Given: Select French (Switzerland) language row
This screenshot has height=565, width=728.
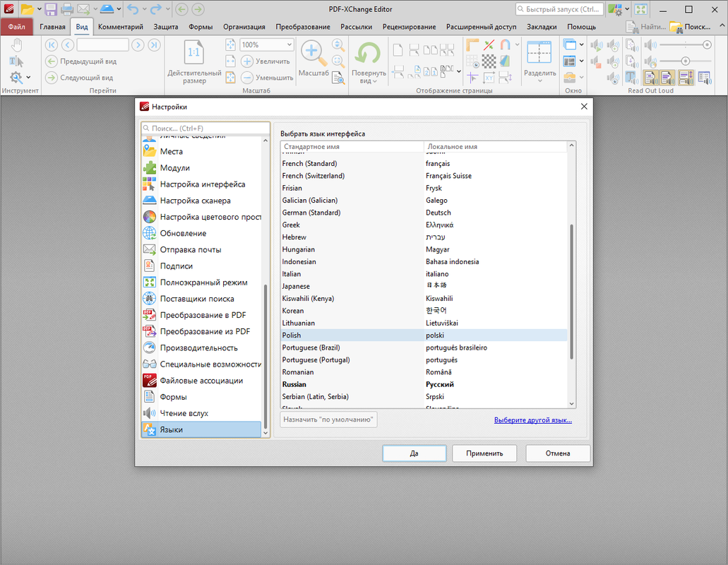Looking at the screenshot, I should (424, 175).
